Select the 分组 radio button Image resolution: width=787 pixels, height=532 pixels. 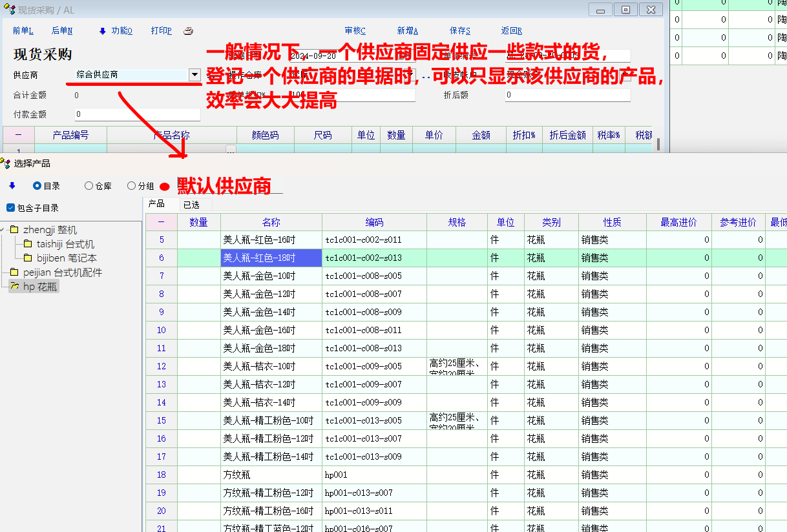coord(132,186)
